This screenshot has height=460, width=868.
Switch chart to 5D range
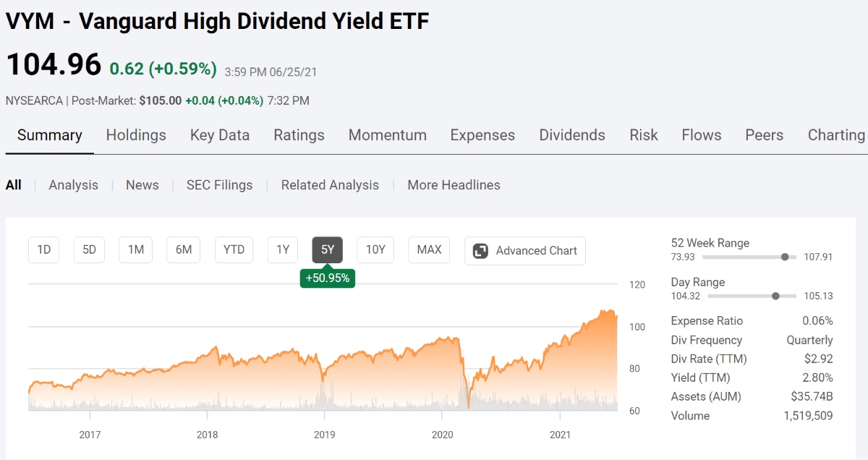click(89, 250)
